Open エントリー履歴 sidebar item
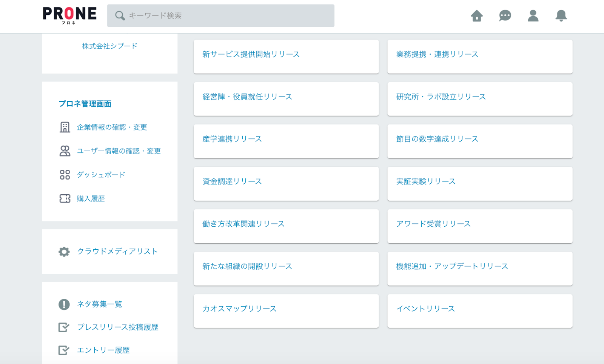 click(103, 350)
